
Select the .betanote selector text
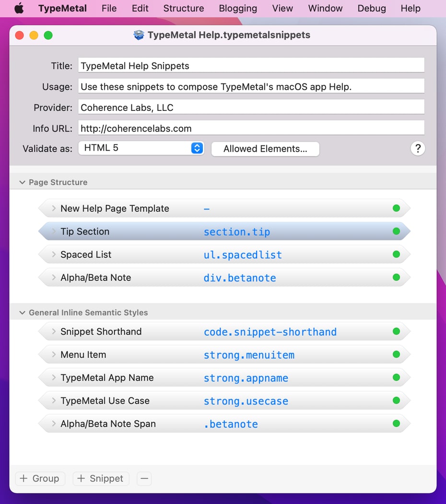point(231,424)
